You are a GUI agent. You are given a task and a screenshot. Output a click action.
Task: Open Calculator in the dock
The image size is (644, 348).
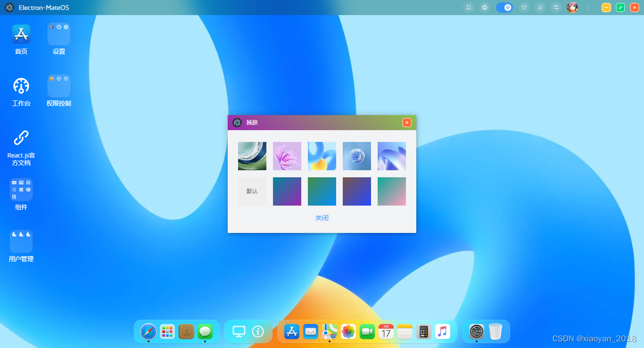424,331
